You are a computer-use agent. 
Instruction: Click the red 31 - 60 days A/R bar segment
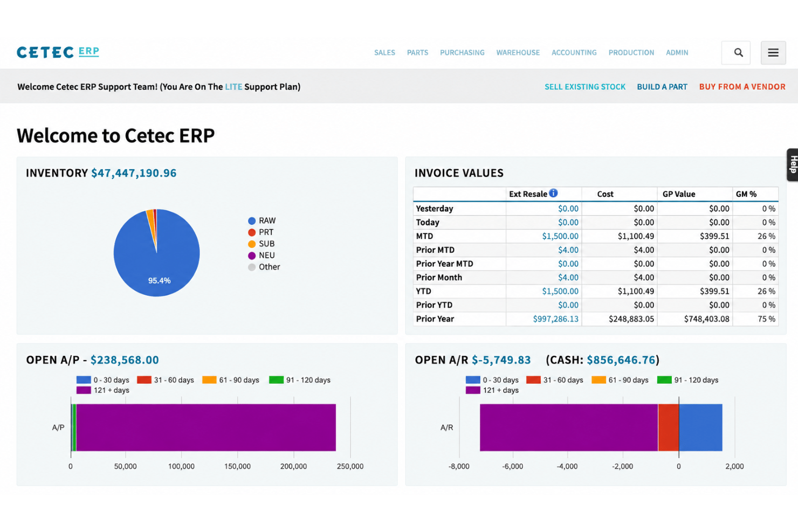[669, 427]
